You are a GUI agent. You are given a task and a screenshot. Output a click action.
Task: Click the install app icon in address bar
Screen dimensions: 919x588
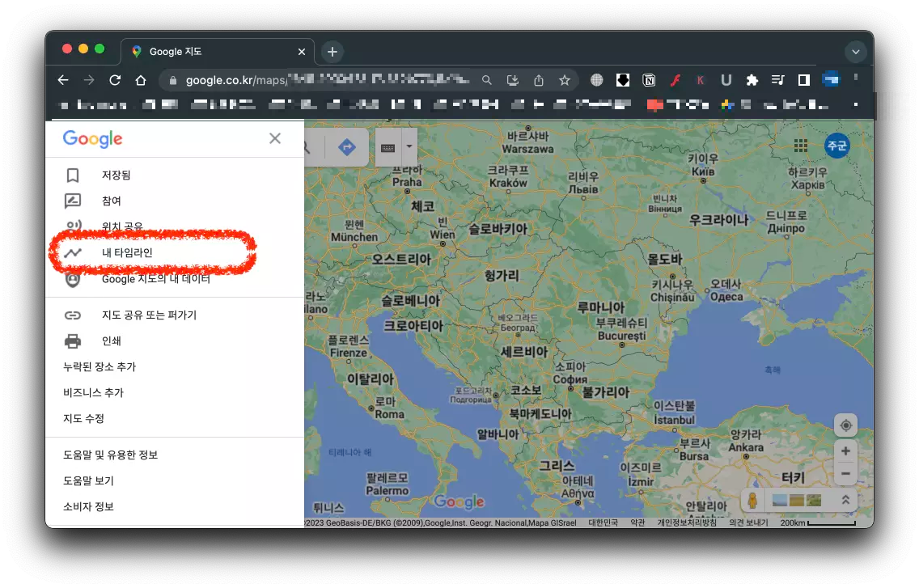pyautogui.click(x=513, y=80)
